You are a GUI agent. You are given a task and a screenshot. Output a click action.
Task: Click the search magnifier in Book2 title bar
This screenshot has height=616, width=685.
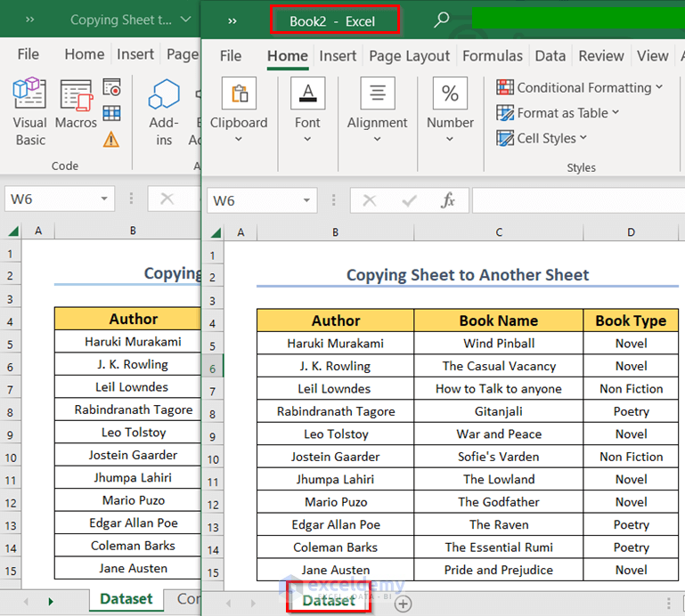(x=441, y=20)
